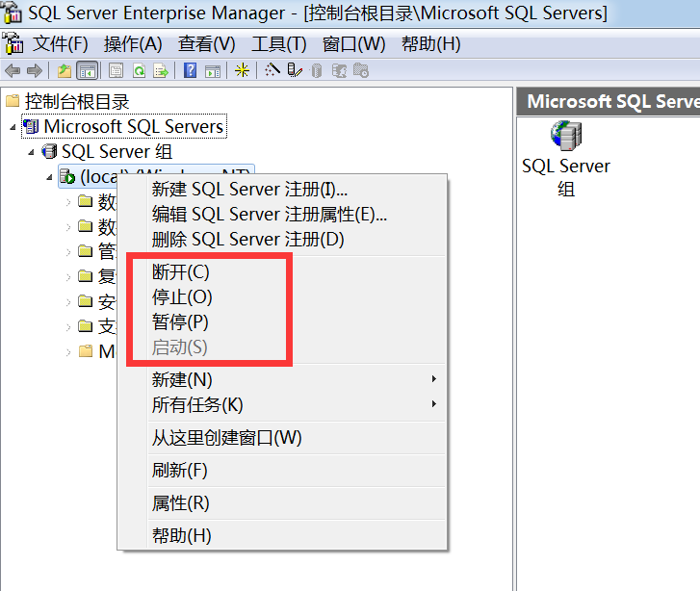Screen dimensions: 700x591
Task: Toggle the Show/Hide Action Pane icon
Action: pyautogui.click(x=213, y=70)
